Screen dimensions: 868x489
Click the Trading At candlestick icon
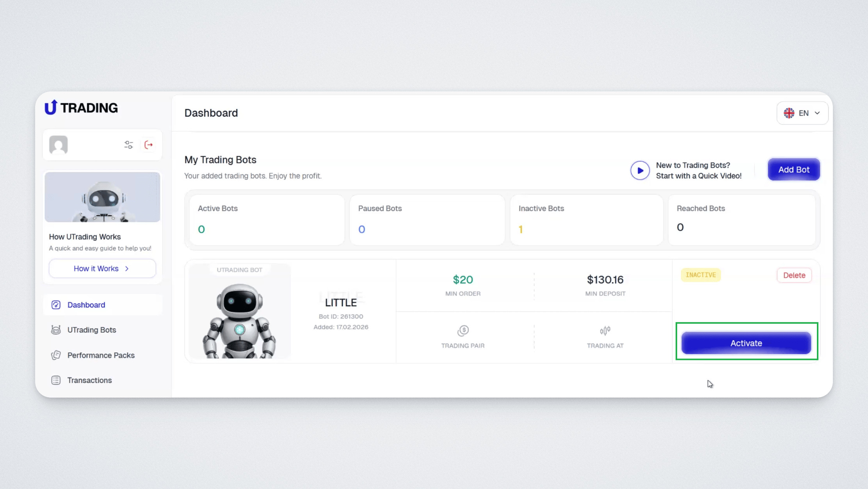point(605,331)
